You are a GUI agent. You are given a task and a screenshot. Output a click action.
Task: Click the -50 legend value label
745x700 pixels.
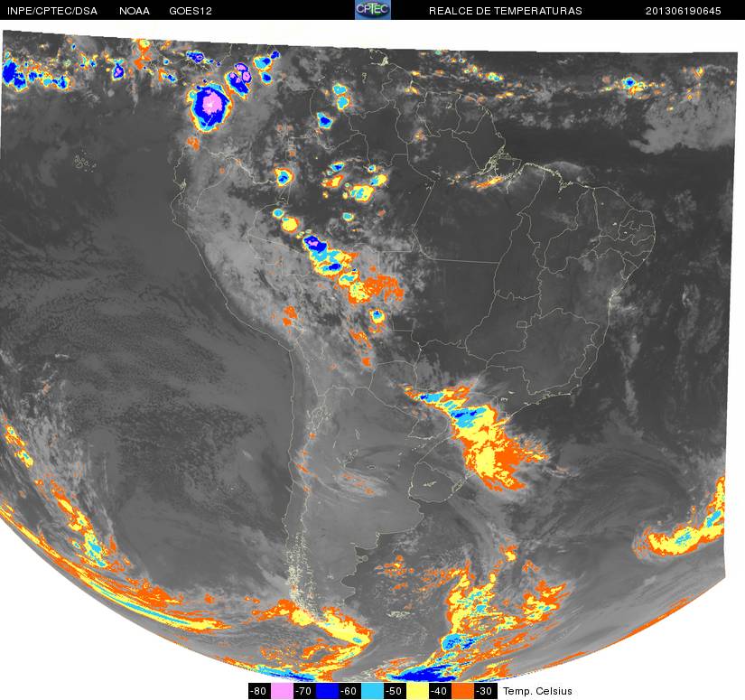click(x=395, y=691)
